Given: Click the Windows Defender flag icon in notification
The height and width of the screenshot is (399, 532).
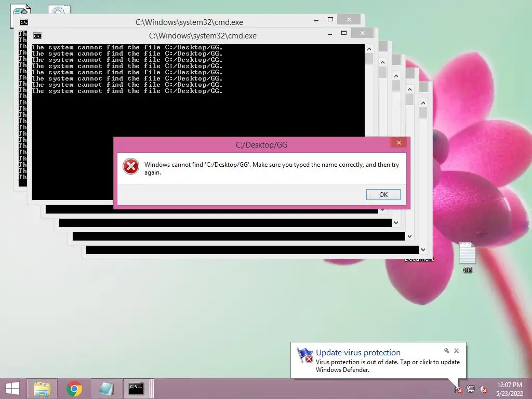Looking at the screenshot, I should point(304,355).
